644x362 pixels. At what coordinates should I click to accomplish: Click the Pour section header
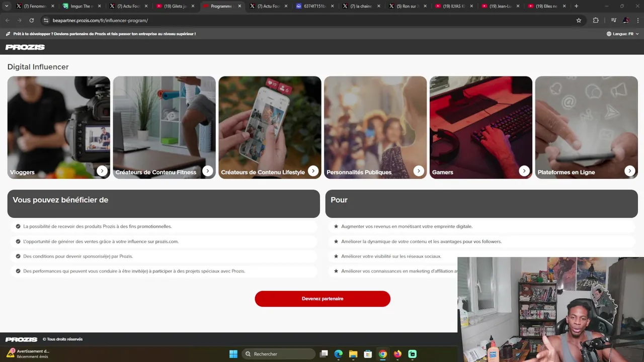point(481,204)
